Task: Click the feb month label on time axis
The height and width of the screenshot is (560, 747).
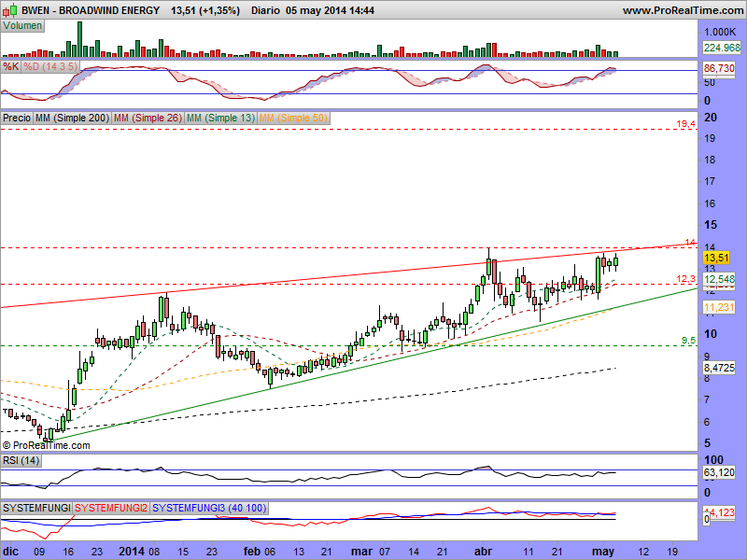Action: pyautogui.click(x=252, y=552)
